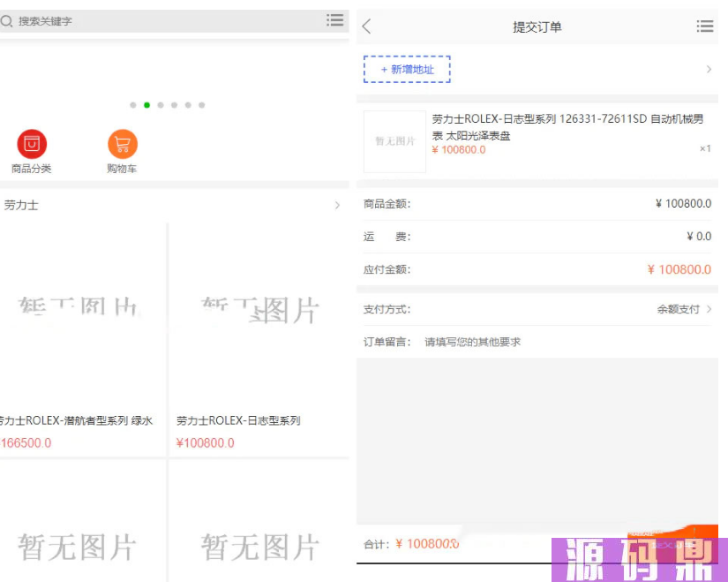Screen dimensions: 728x582
Task: Click the order item price ¥ 100800.0
Action: coord(459,149)
